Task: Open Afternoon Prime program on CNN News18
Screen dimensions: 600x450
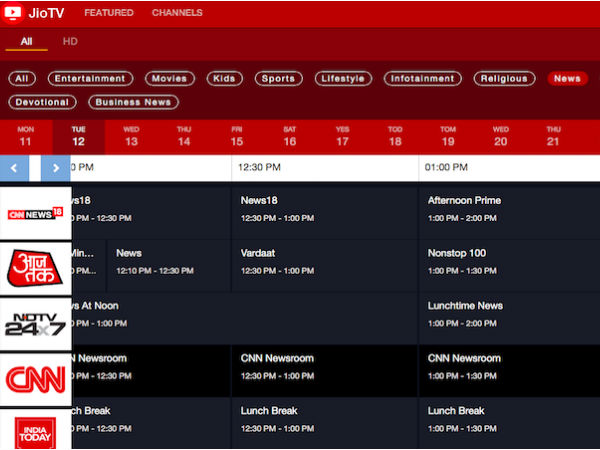Action: click(510, 213)
